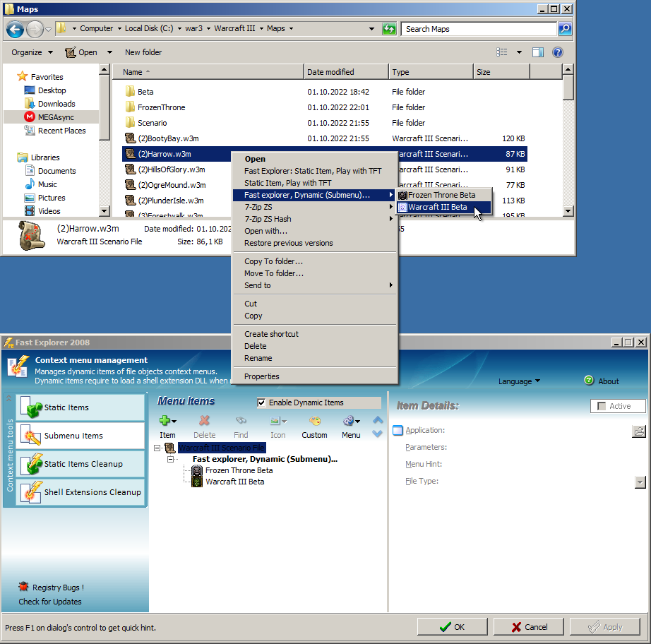Select (2)HillsOfGlory.w3m file

pos(172,169)
